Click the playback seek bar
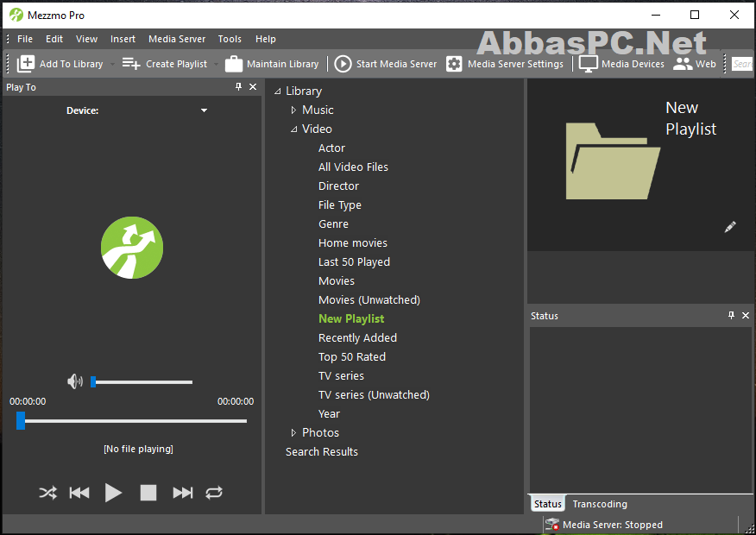Screen dimensions: 756x535 coord(132,421)
